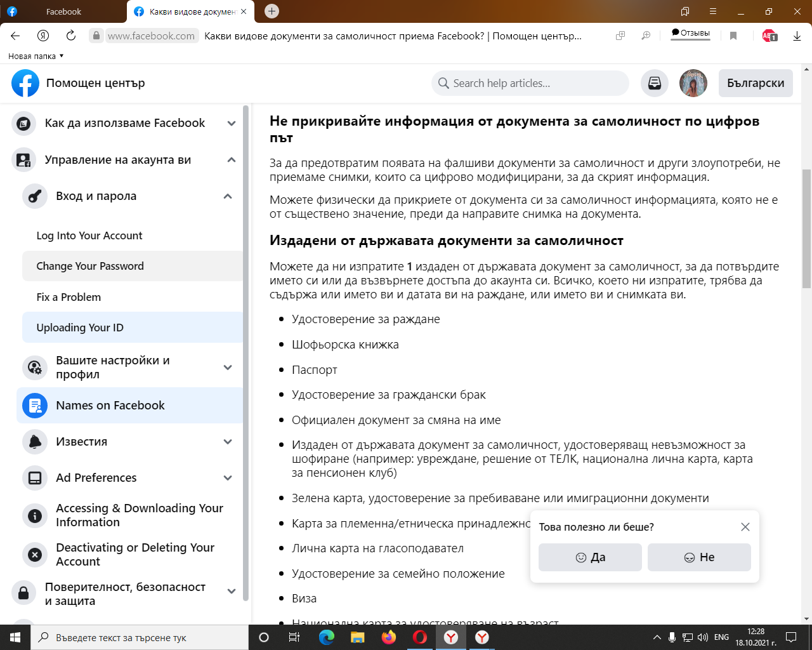812x650 pixels.
Task: Collapse Вход и парола subsection
Action: pos(228,196)
